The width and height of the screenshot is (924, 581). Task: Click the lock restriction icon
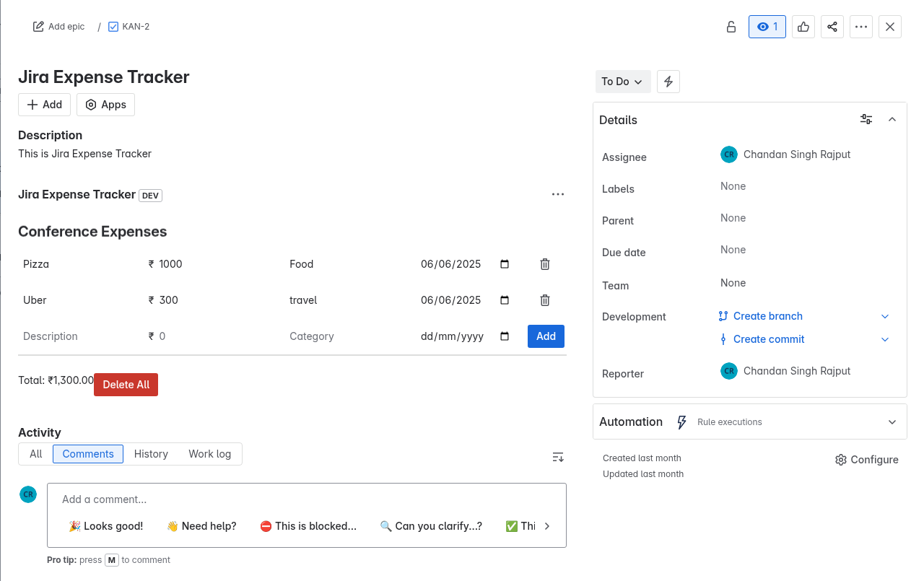coord(731,27)
